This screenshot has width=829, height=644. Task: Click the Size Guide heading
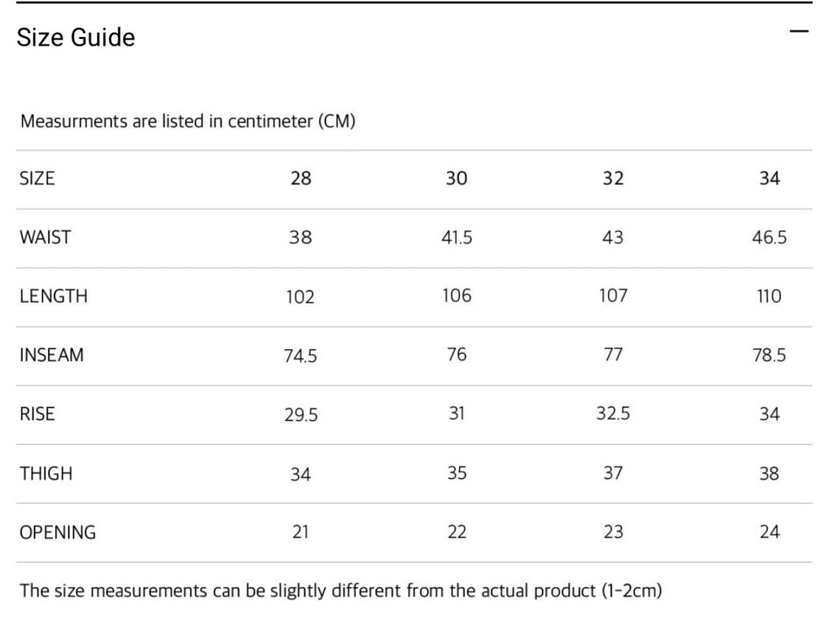tap(76, 38)
